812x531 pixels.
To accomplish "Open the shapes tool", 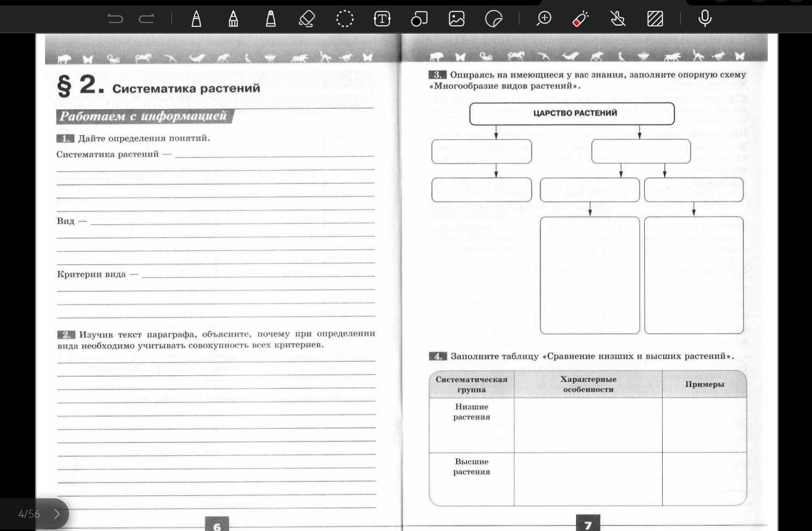I will [x=419, y=19].
